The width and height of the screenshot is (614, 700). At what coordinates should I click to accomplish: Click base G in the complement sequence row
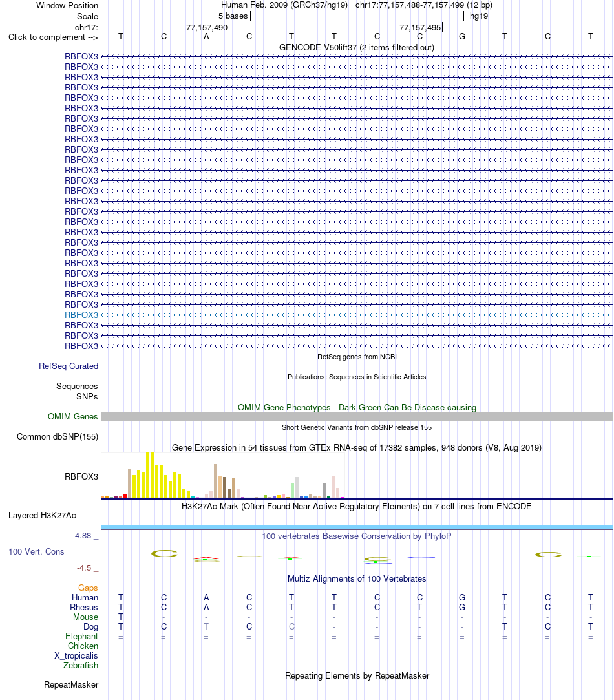(x=462, y=37)
